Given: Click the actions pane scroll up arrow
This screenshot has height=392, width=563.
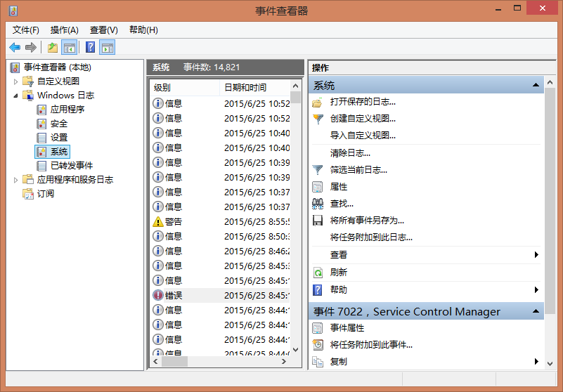Looking at the screenshot, I should pos(550,83).
